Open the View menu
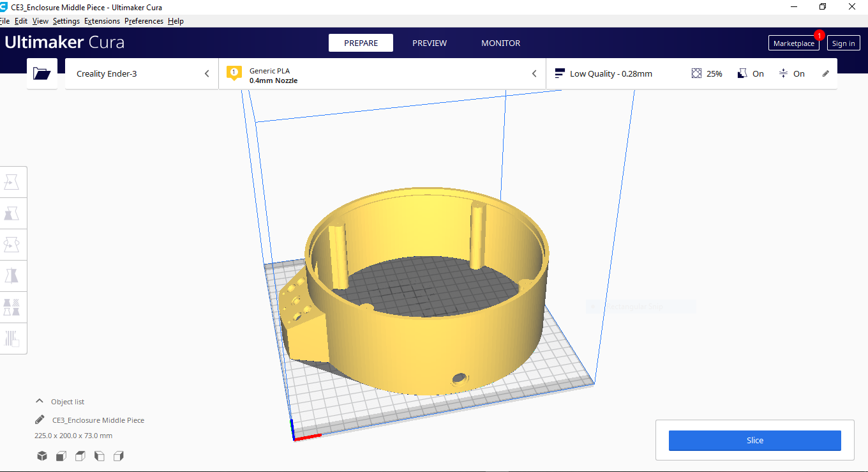This screenshot has height=472, width=868. coord(40,21)
